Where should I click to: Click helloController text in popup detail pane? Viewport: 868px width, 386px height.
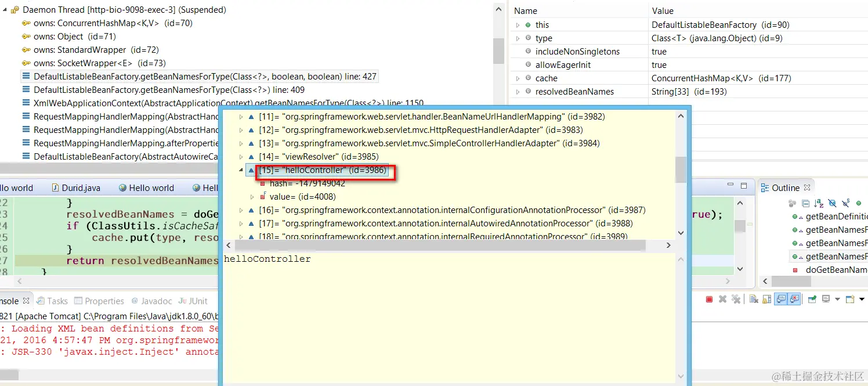[267, 259]
